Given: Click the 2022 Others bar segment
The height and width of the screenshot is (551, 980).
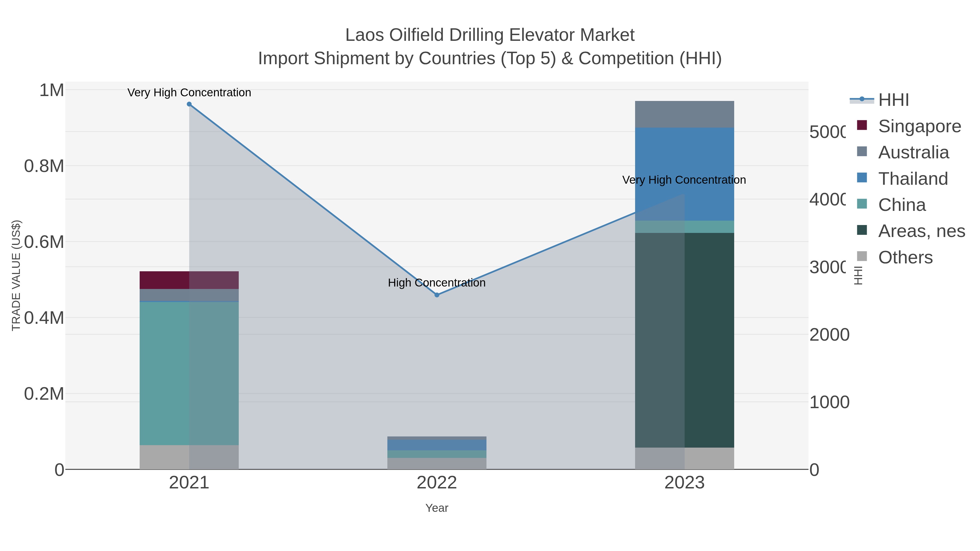Looking at the screenshot, I should (x=437, y=464).
